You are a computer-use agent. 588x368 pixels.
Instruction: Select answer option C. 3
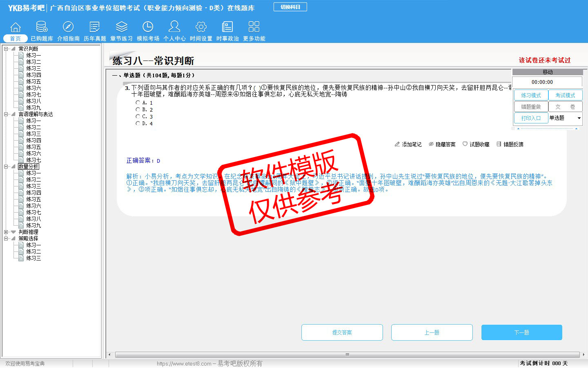[138, 117]
